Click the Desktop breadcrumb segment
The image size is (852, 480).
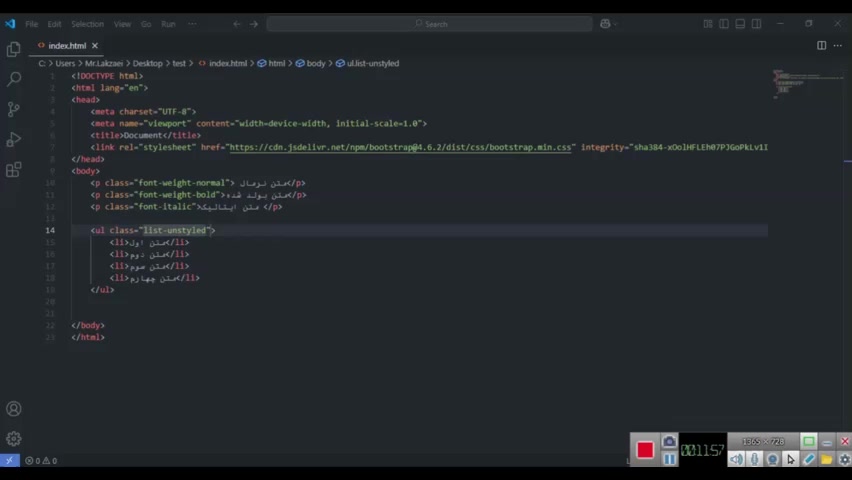click(148, 64)
